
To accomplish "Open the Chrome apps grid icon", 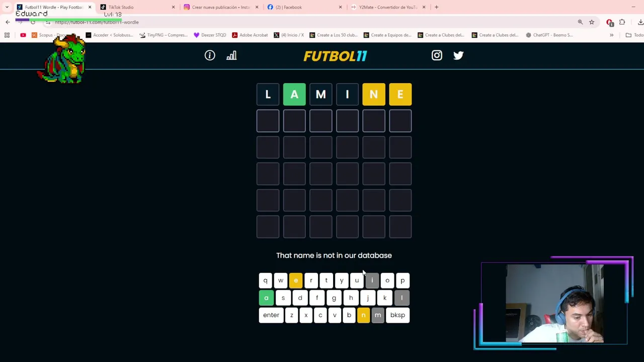I will click(7, 35).
